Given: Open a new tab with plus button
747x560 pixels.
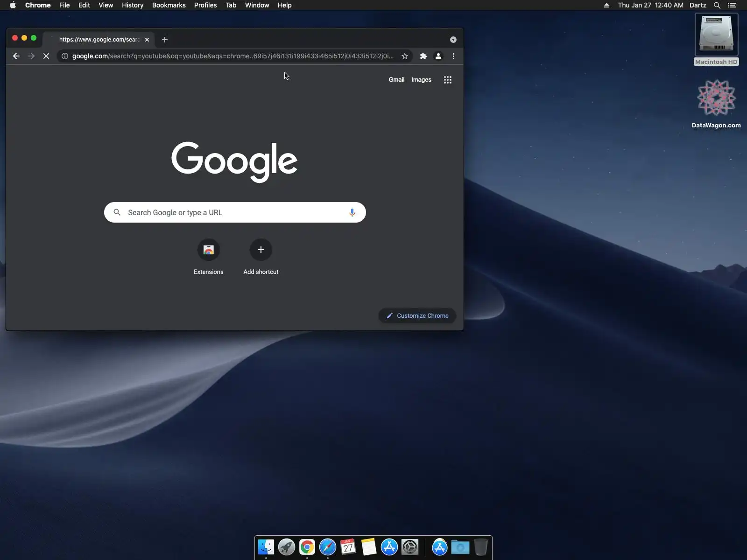Looking at the screenshot, I should (x=165, y=40).
